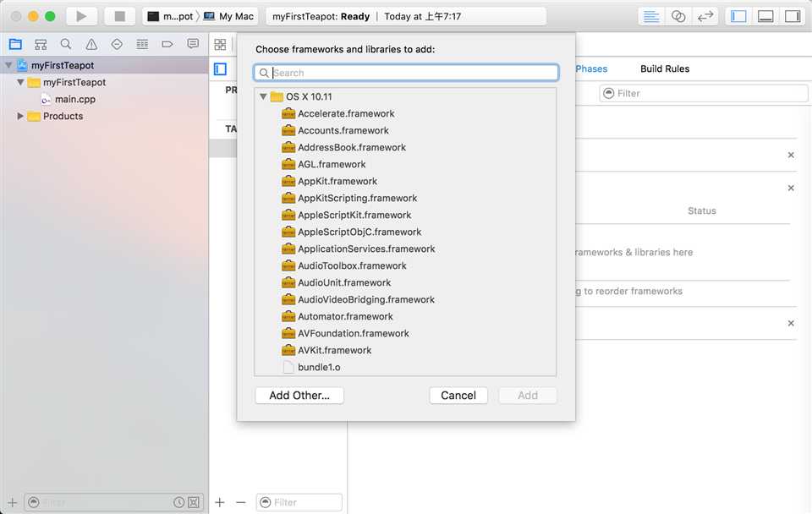Image resolution: width=812 pixels, height=514 pixels.
Task: Toggle the debug area pane
Action: (x=765, y=16)
